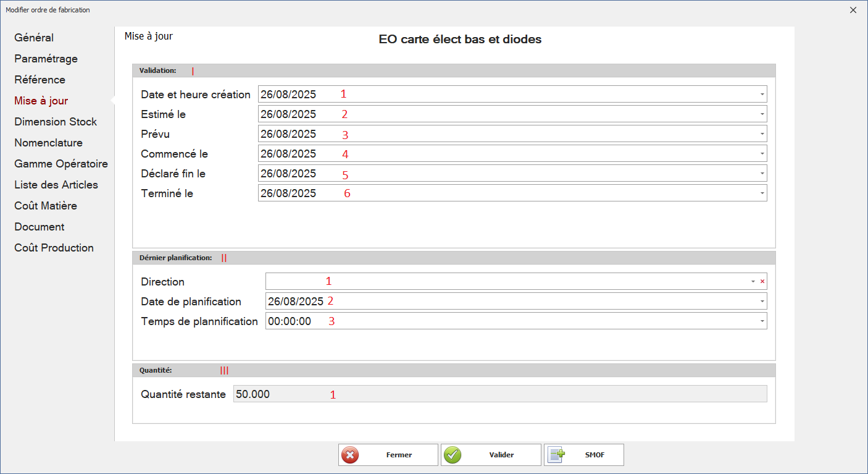The image size is (868, 474).
Task: Expand the Estimé le date picker
Action: (x=762, y=114)
